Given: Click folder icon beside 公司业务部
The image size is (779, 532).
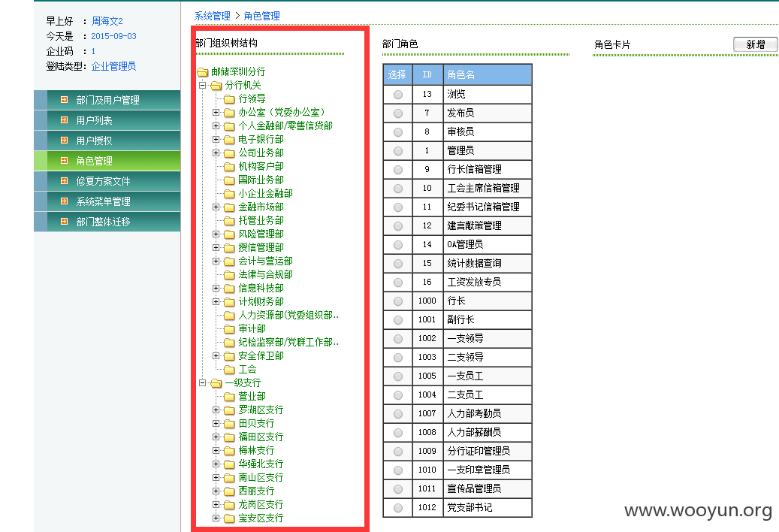Looking at the screenshot, I should pyautogui.click(x=229, y=153).
